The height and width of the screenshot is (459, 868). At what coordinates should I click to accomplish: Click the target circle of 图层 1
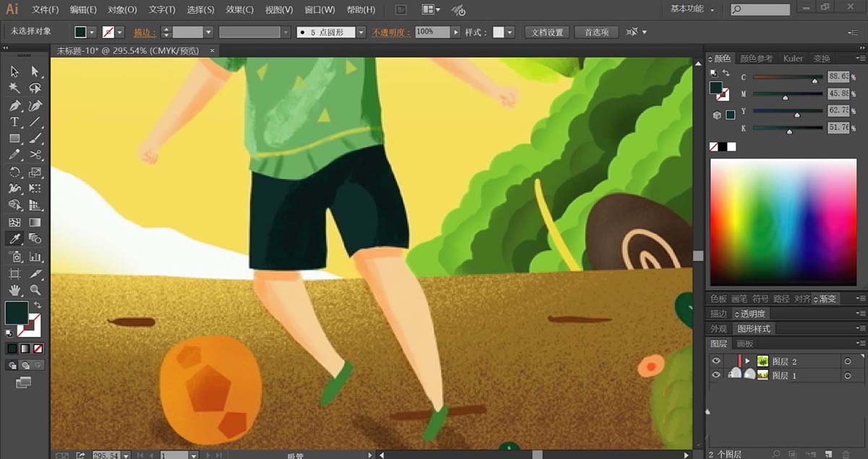[848, 376]
